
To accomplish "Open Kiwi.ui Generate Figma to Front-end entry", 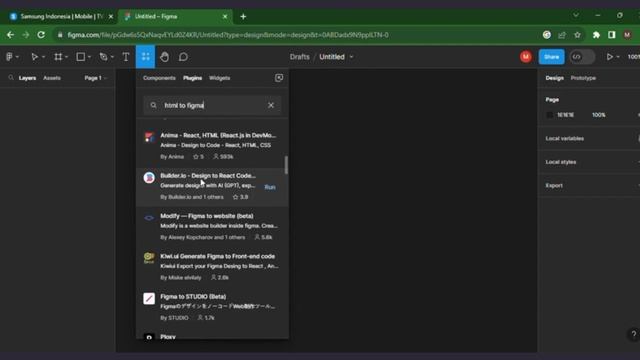I will (x=212, y=267).
